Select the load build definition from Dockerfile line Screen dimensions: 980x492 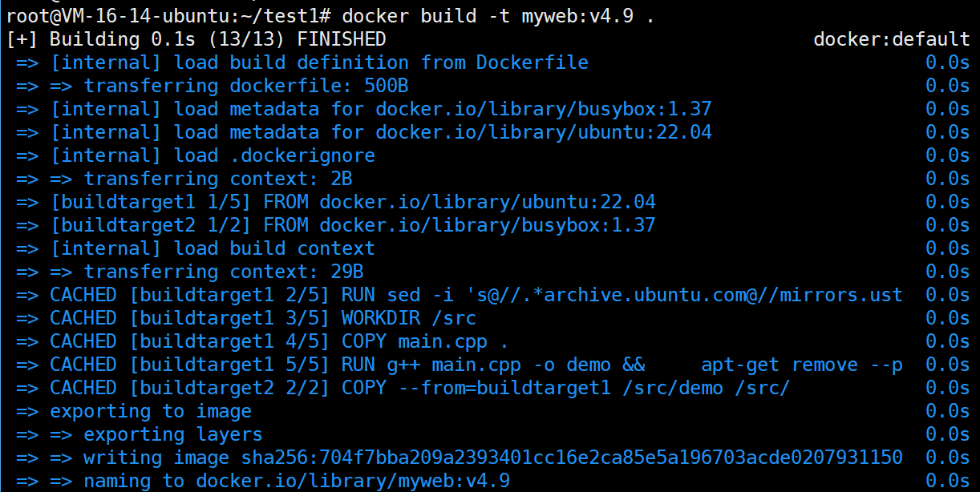[x=302, y=63]
